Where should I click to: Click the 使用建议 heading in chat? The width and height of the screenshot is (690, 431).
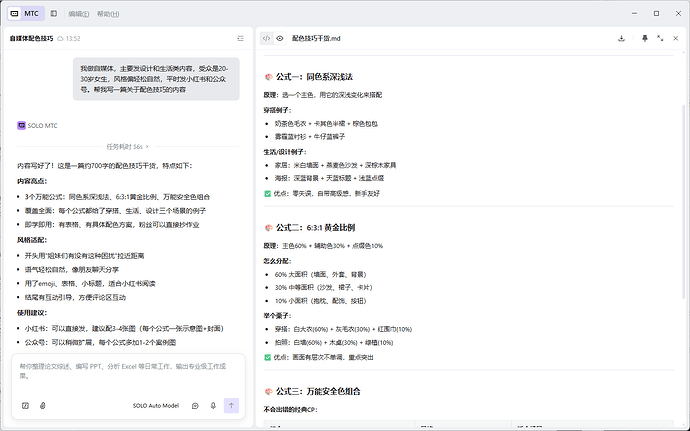[32, 313]
